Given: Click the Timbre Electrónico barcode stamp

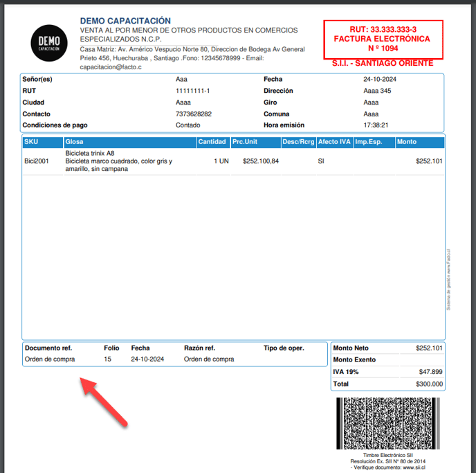Looking at the screenshot, I should coord(387,423).
